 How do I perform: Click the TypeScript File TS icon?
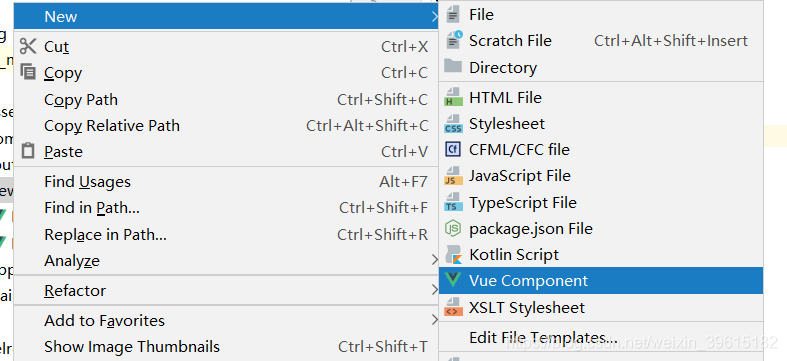(x=453, y=202)
